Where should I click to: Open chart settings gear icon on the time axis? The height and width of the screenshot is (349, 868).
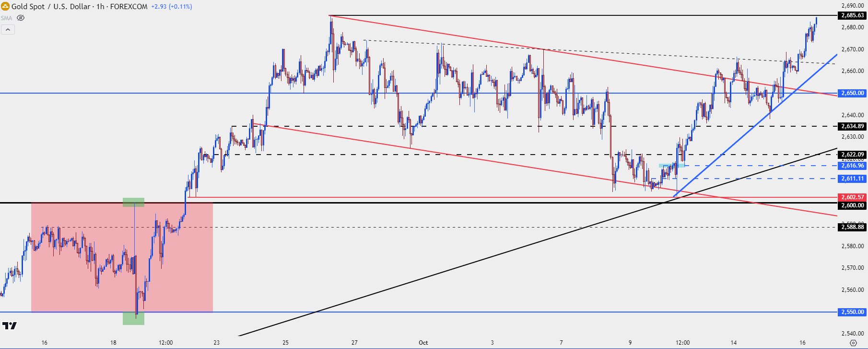pos(853,343)
